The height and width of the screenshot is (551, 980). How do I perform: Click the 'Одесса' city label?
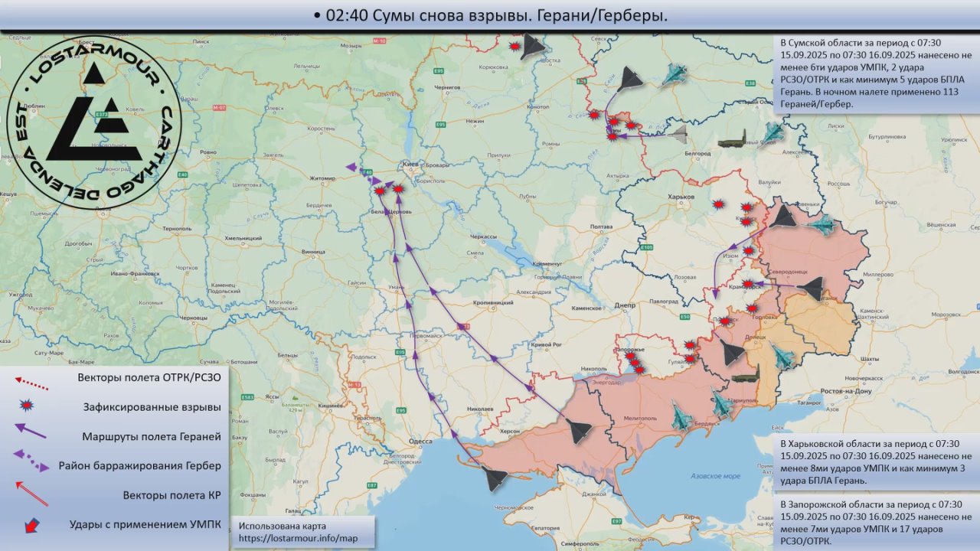(420, 440)
